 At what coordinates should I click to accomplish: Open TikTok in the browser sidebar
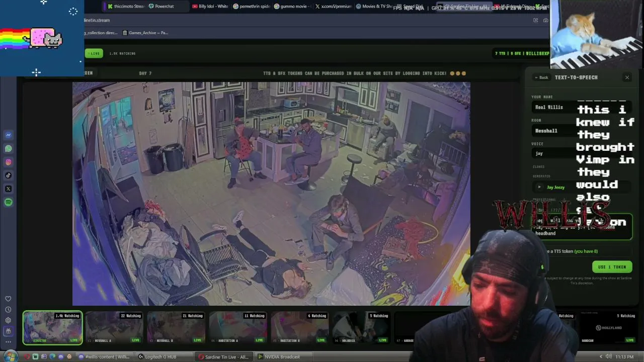tap(8, 175)
